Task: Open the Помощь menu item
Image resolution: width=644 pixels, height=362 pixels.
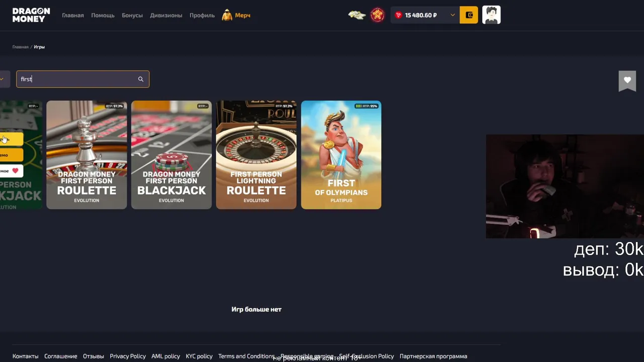Action: pos(103,15)
